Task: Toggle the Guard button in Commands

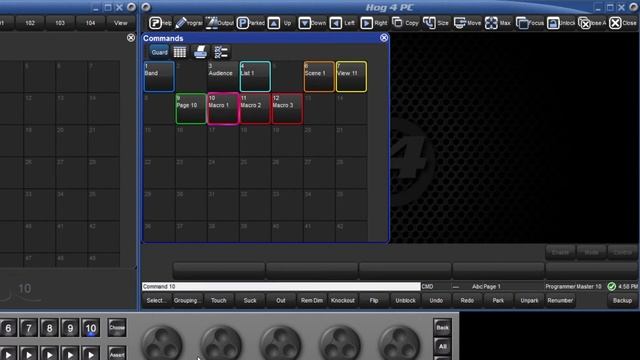Action: [x=159, y=52]
